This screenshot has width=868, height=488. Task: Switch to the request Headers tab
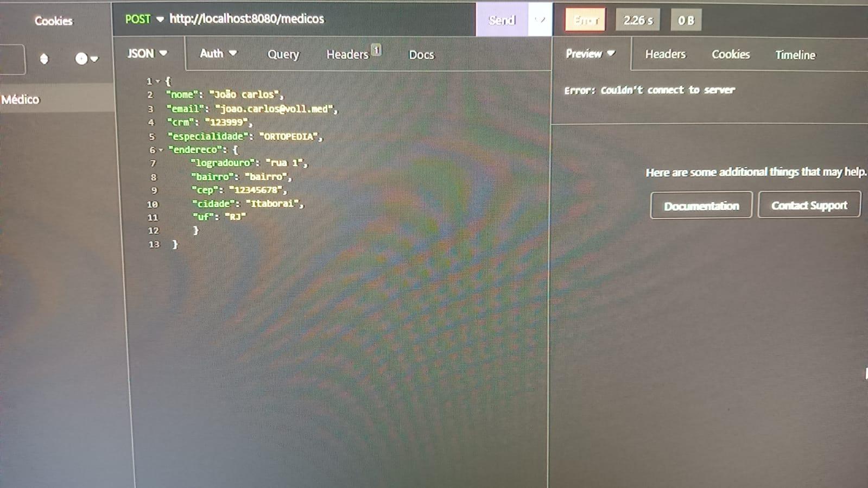tap(347, 54)
